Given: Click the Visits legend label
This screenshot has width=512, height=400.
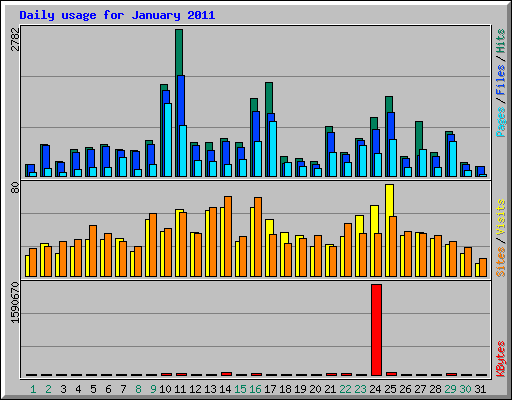Looking at the screenshot, I should pyautogui.click(x=501, y=217).
